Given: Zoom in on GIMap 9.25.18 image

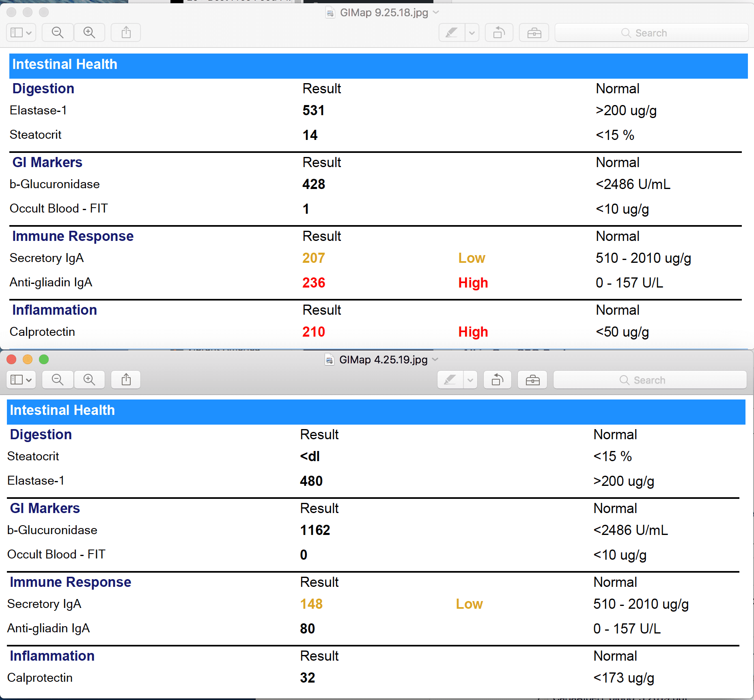Looking at the screenshot, I should tap(89, 32).
